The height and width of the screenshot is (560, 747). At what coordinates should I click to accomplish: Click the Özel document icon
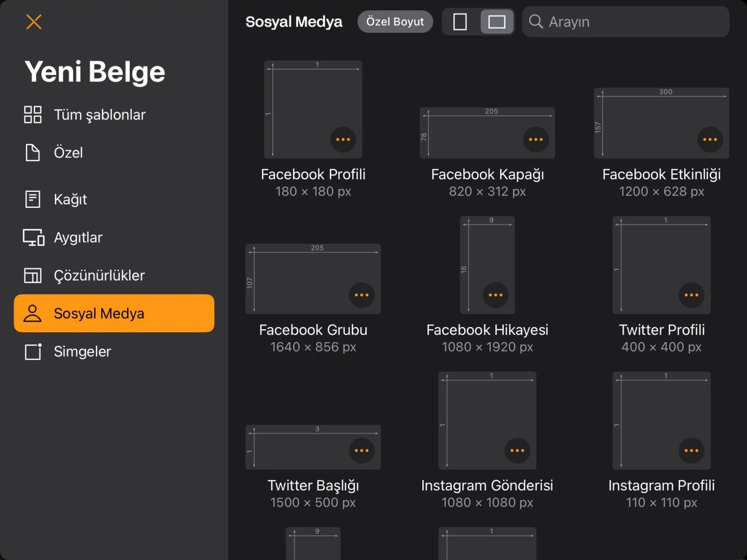(x=33, y=152)
